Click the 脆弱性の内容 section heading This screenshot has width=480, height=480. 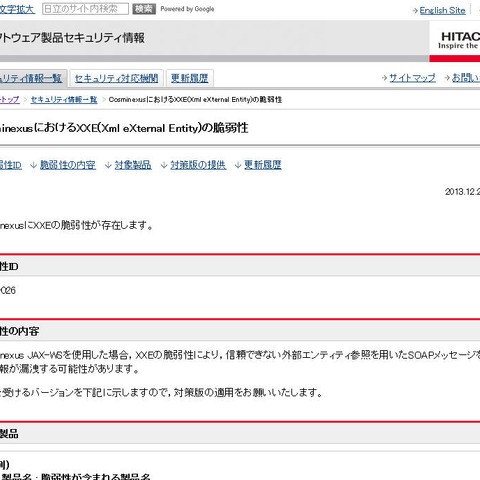click(20, 331)
